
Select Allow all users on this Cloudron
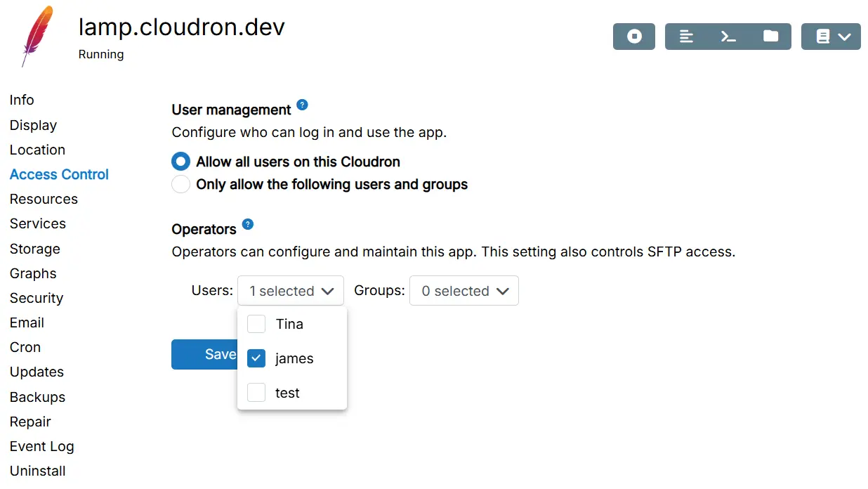(181, 162)
